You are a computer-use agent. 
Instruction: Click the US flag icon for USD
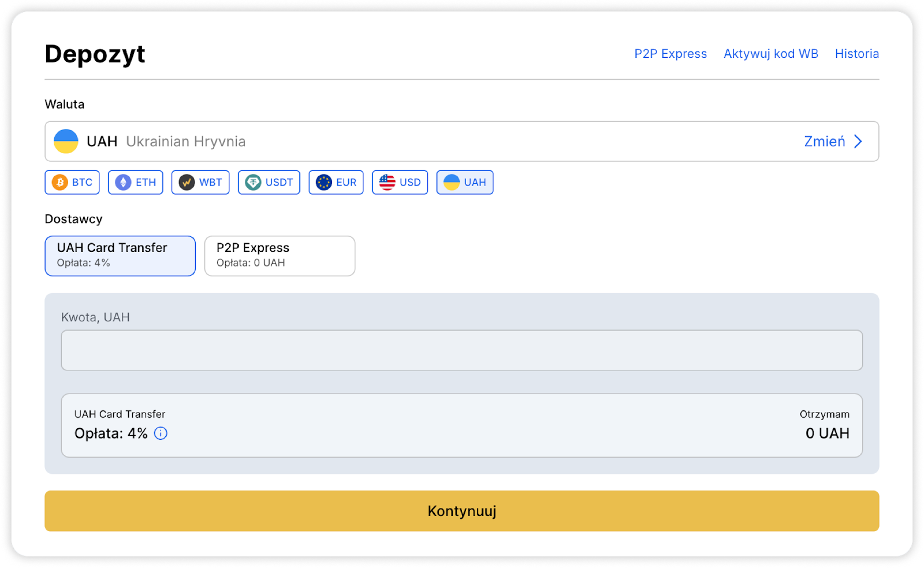(387, 183)
